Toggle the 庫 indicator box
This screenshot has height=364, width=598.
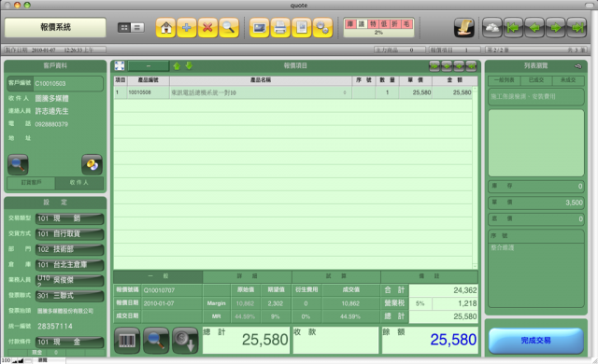coord(349,24)
